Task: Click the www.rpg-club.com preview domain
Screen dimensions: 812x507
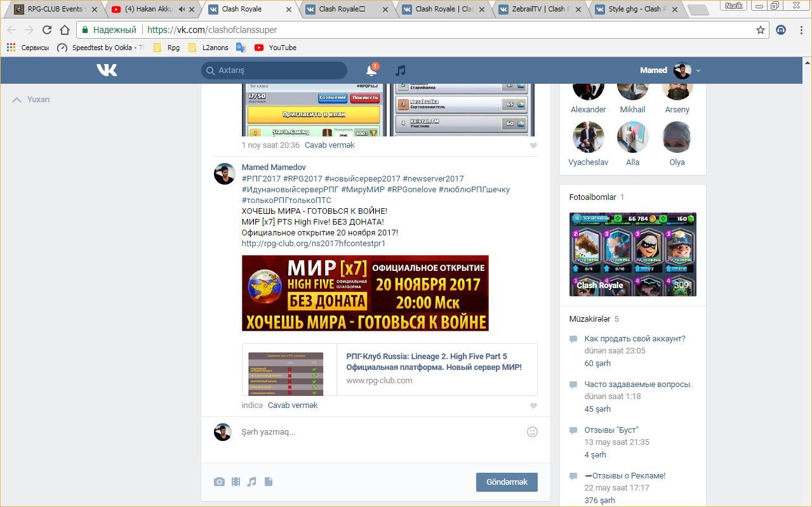Action: click(379, 381)
